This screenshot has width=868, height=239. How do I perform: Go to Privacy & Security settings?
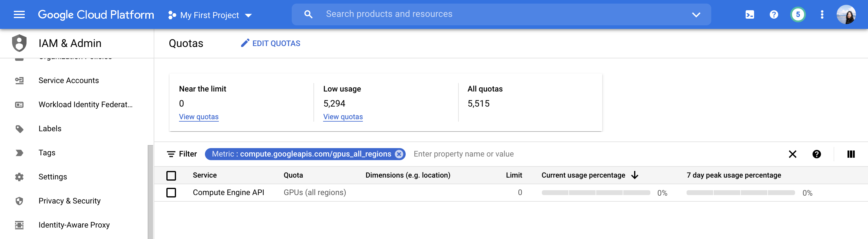[x=69, y=201]
